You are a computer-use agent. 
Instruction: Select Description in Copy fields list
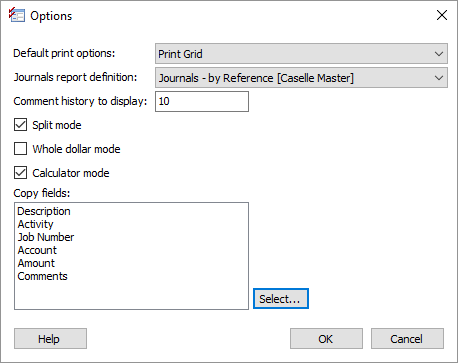click(44, 211)
